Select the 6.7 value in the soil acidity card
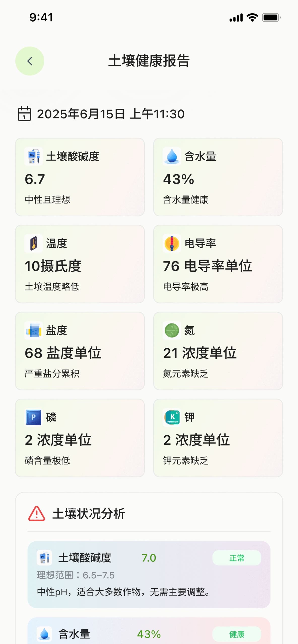The width and height of the screenshot is (298, 644). pyautogui.click(x=35, y=179)
